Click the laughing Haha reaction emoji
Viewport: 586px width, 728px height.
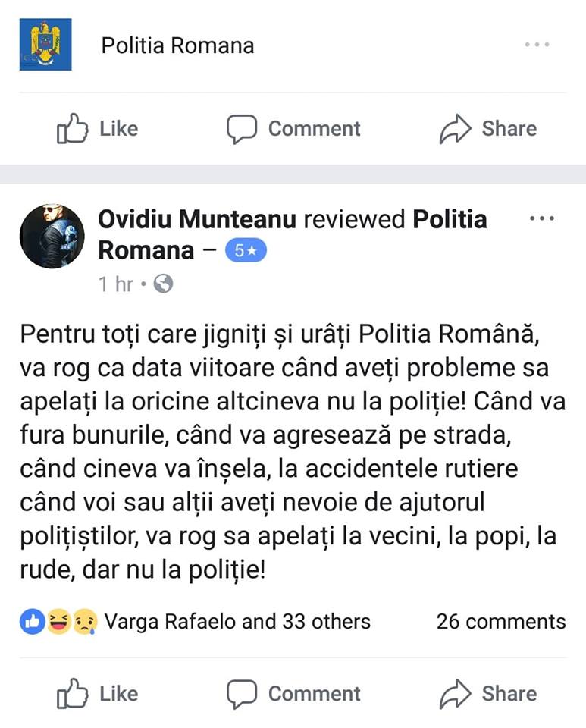coord(58,622)
